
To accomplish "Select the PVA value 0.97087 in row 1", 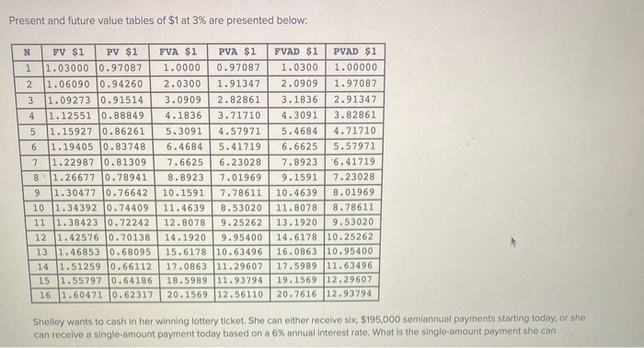I will pyautogui.click(x=238, y=68).
